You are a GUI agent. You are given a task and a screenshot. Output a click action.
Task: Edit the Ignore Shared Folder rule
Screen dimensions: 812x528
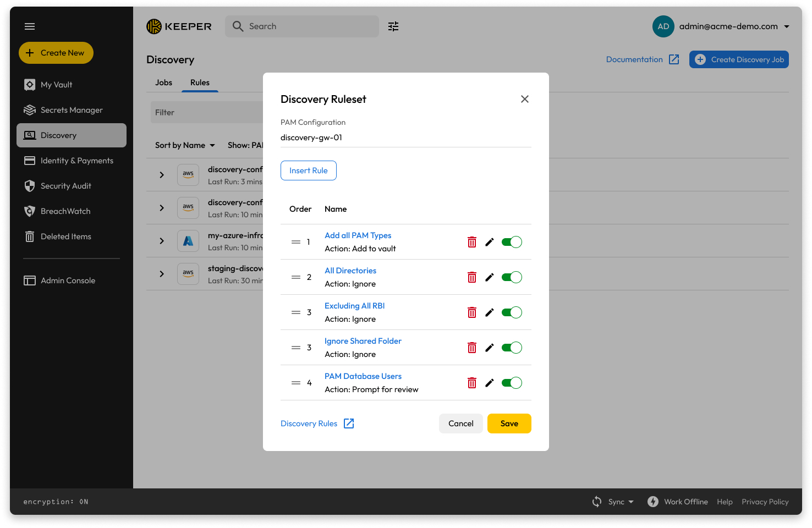(489, 348)
